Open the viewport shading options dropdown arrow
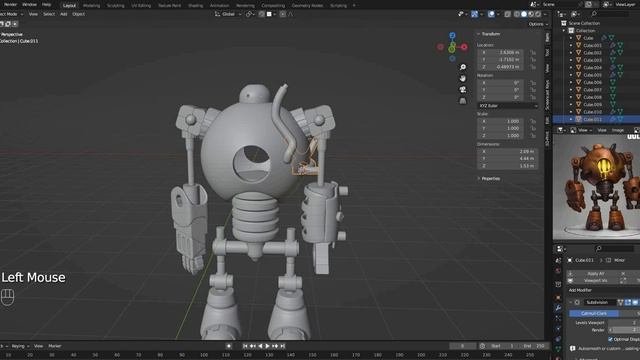 click(545, 14)
